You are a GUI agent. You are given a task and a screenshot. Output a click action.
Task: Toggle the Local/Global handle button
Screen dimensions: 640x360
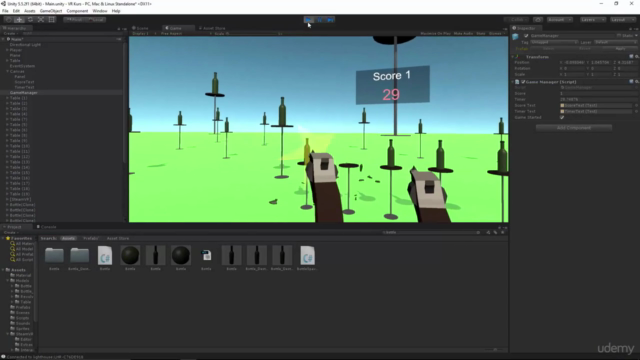pos(96,20)
